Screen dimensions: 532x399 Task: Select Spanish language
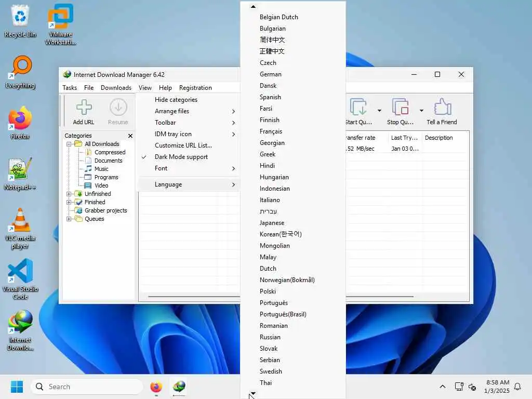pos(293,97)
